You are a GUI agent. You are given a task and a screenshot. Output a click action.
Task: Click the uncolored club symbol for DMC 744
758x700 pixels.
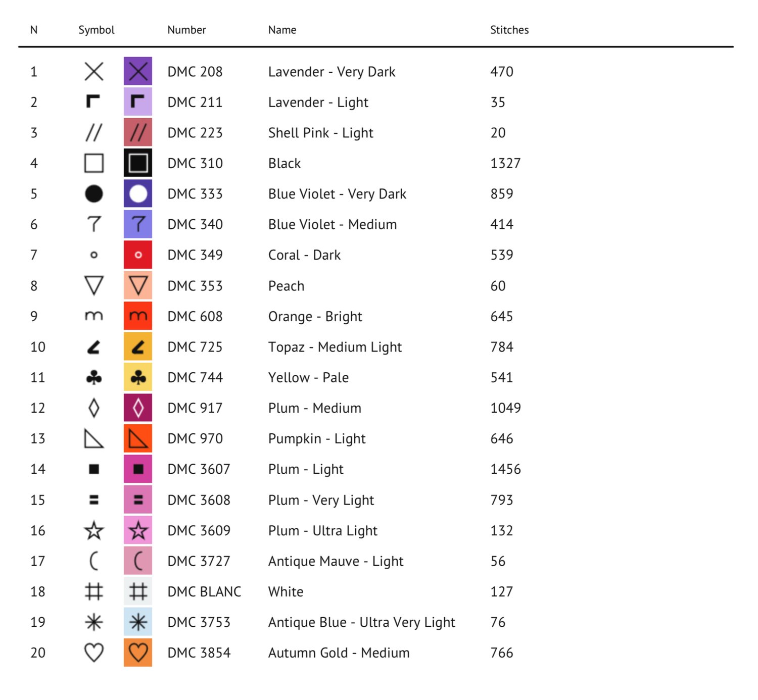pyautogui.click(x=94, y=377)
